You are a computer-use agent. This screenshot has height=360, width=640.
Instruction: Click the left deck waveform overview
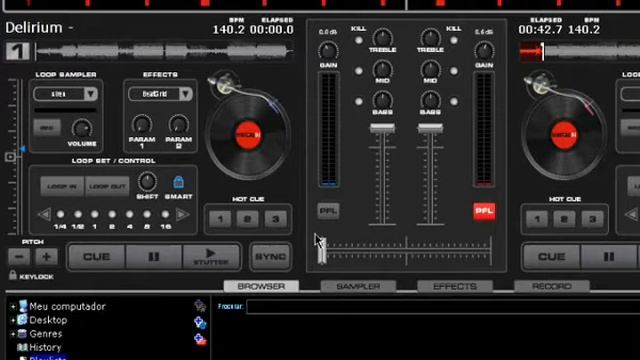coord(164,51)
